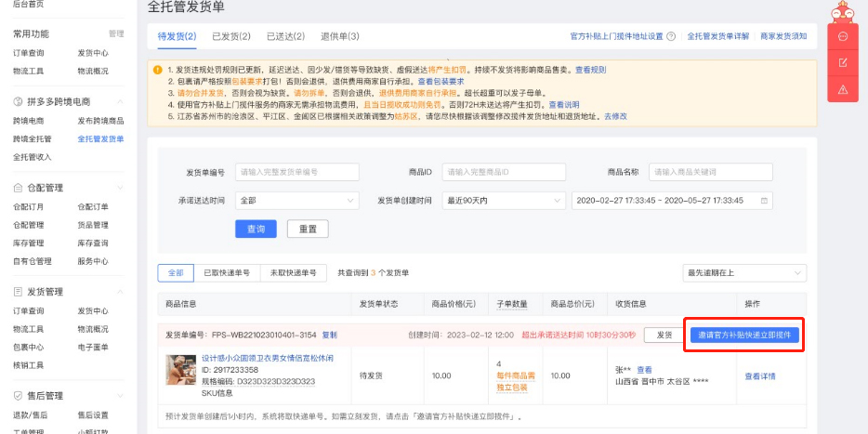
Task: Click the 子单数量 column header
Action: tap(512, 304)
